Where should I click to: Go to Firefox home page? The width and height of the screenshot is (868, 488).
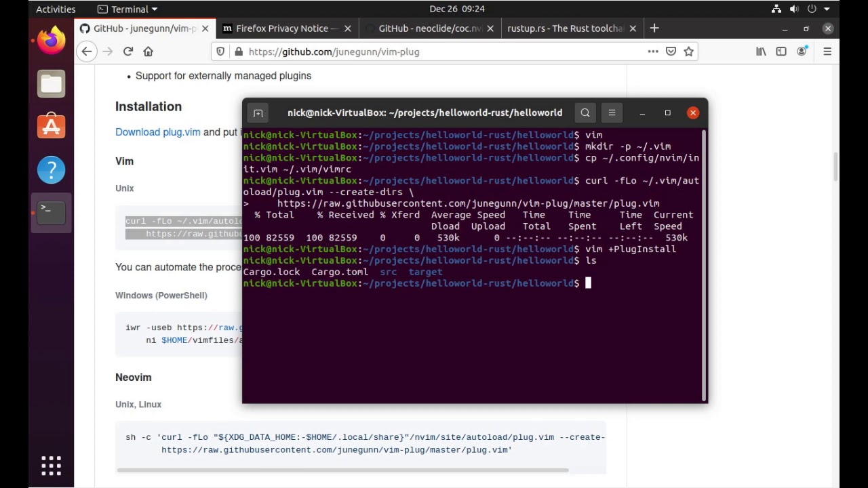tap(148, 52)
